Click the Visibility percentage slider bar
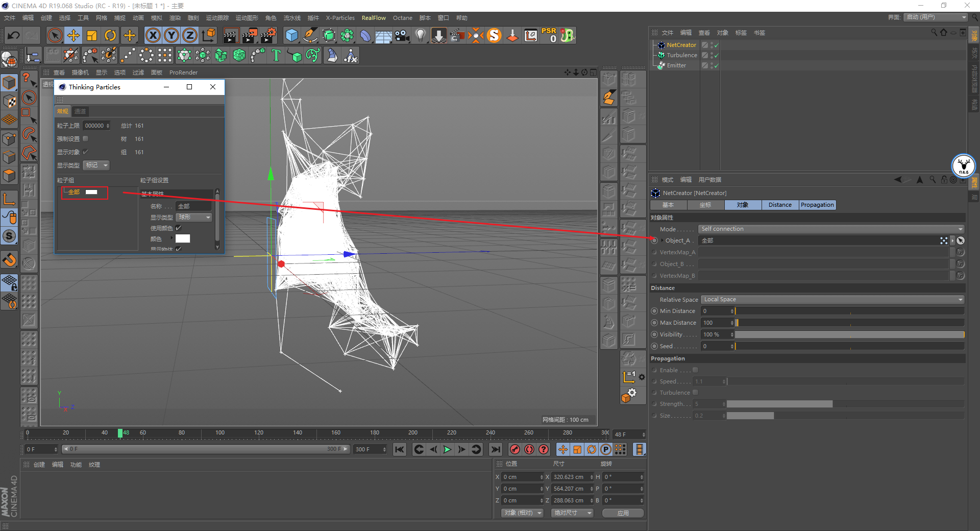 (x=849, y=334)
